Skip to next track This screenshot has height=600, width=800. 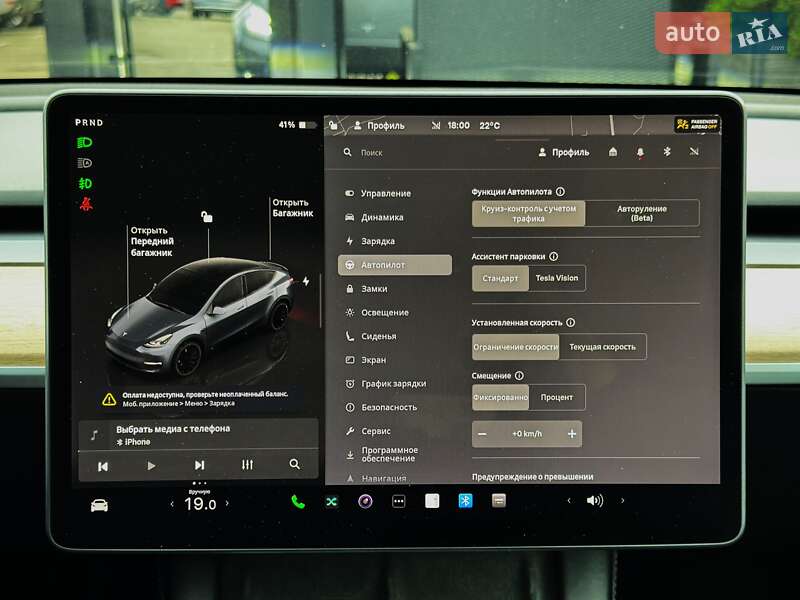[x=199, y=465]
